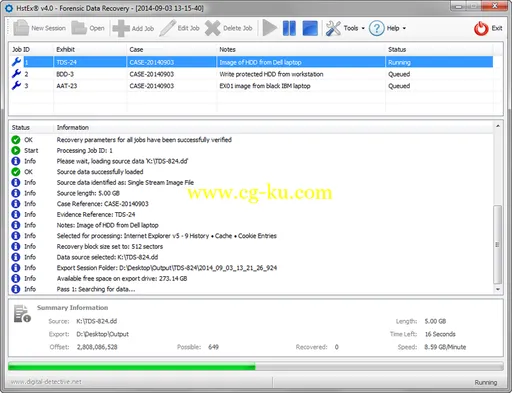Click info icon beside 'Export Session Folder' entry

16,268
